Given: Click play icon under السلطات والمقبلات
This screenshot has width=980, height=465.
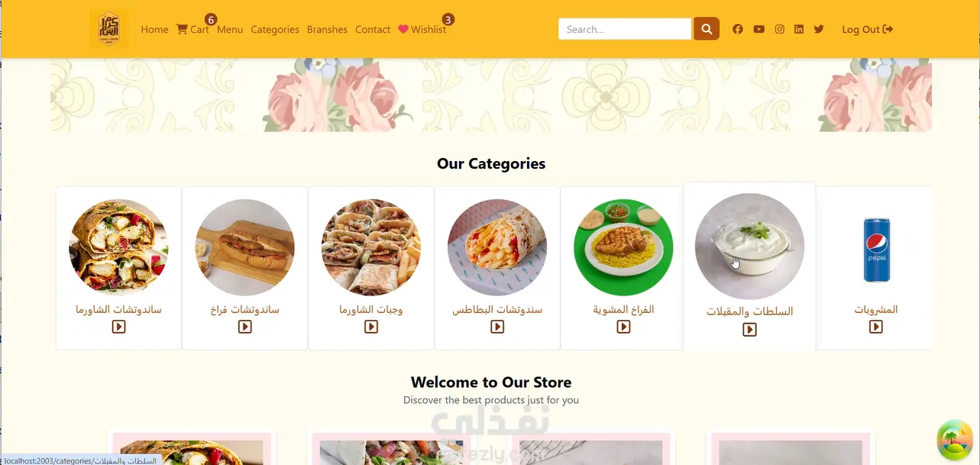Looking at the screenshot, I should pos(750,330).
